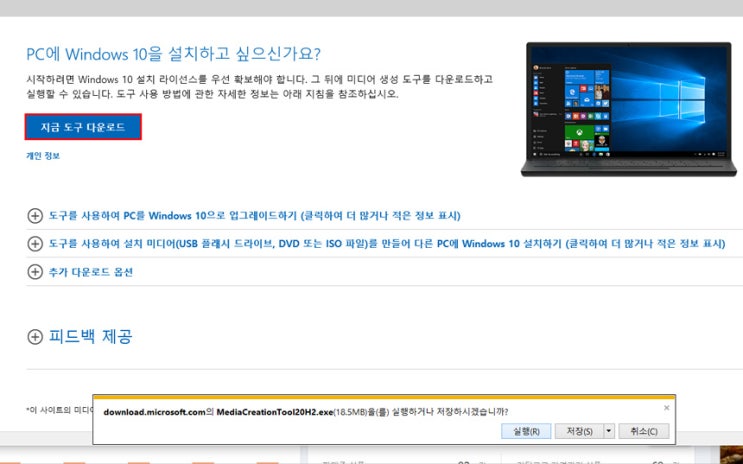Expand the 설치 미디어 만들기 plus icon
743x464 pixels.
point(35,244)
